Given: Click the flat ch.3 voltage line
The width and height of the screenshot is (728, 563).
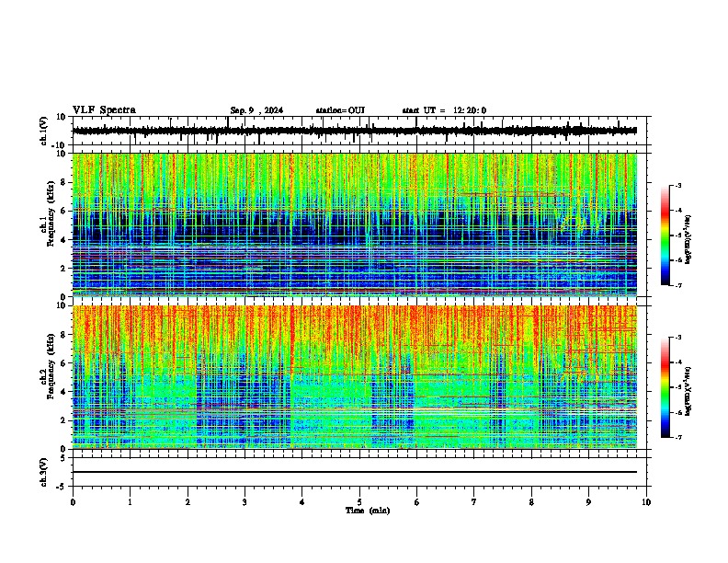Looking at the screenshot, I should click(x=355, y=472).
